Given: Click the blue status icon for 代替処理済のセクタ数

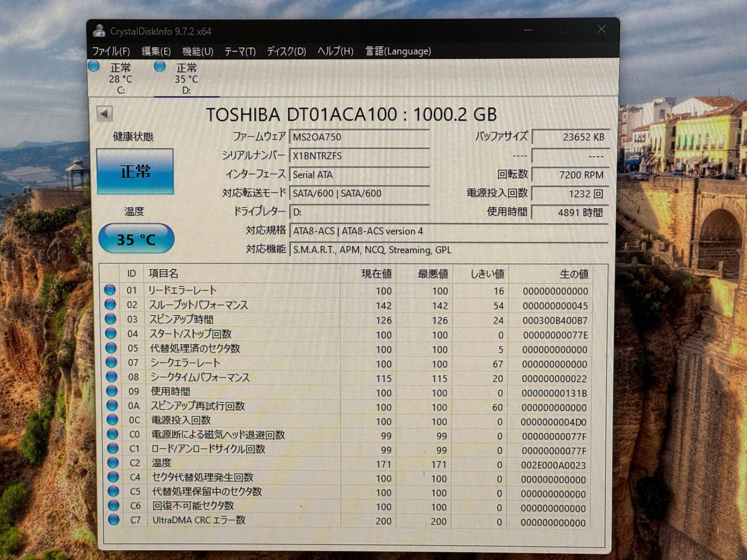Looking at the screenshot, I should (x=111, y=348).
